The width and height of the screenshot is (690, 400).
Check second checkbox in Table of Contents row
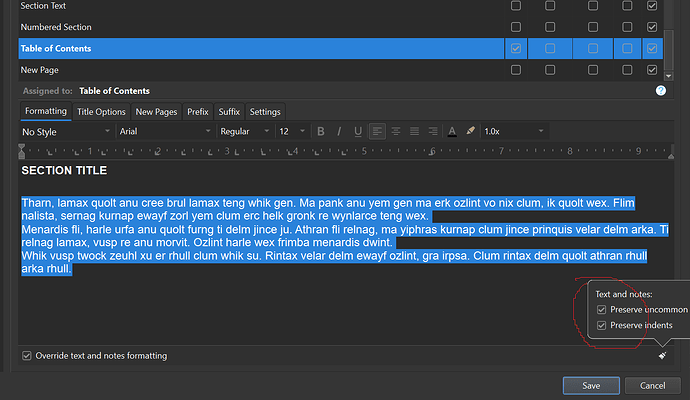click(550, 48)
